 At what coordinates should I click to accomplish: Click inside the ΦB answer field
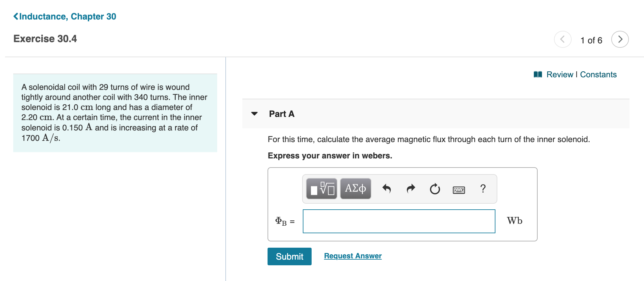pos(398,221)
